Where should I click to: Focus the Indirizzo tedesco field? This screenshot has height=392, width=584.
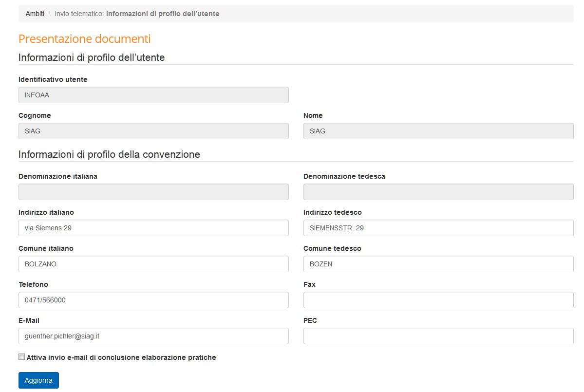(x=438, y=228)
